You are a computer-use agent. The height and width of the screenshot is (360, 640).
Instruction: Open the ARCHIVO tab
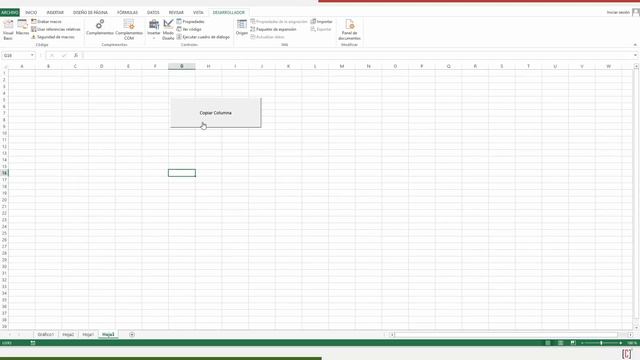[9, 12]
